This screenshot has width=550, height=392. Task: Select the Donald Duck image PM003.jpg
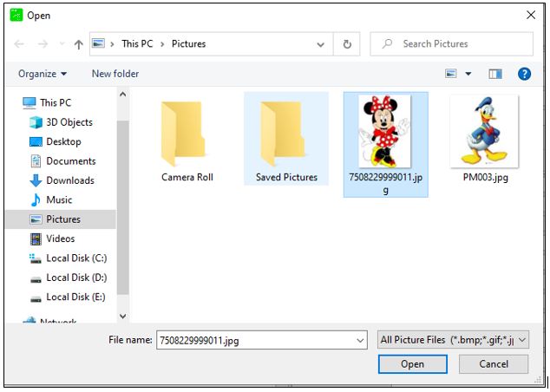485,139
